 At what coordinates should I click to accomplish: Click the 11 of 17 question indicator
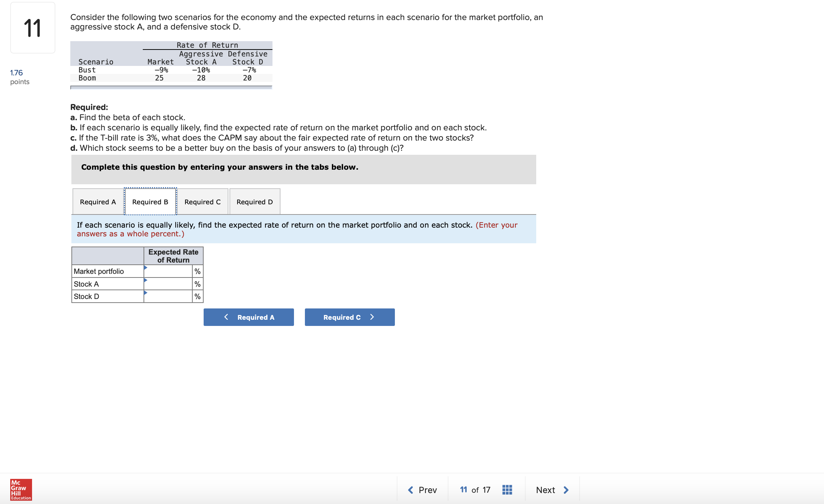click(475, 490)
